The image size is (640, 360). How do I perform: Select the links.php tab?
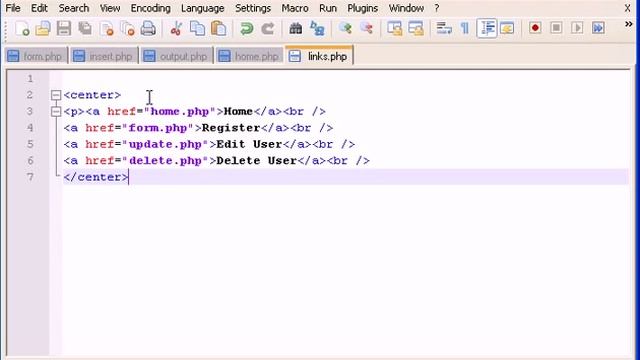pos(319,56)
